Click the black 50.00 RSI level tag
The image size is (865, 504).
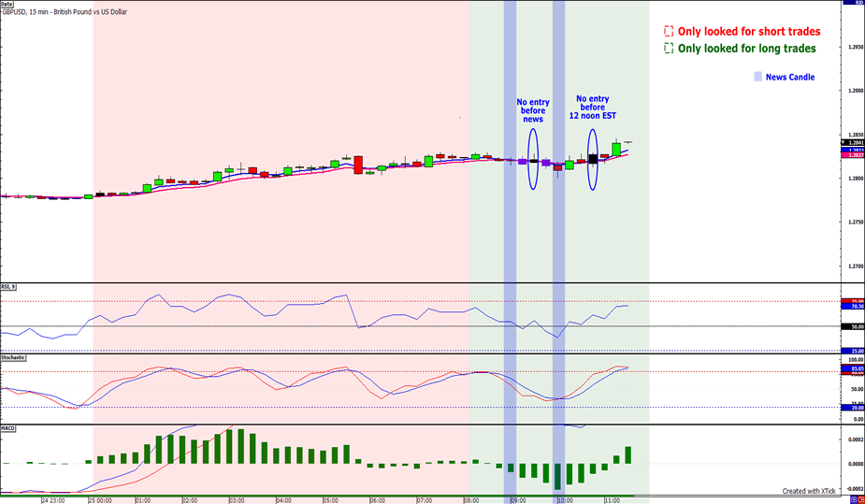coord(853,327)
